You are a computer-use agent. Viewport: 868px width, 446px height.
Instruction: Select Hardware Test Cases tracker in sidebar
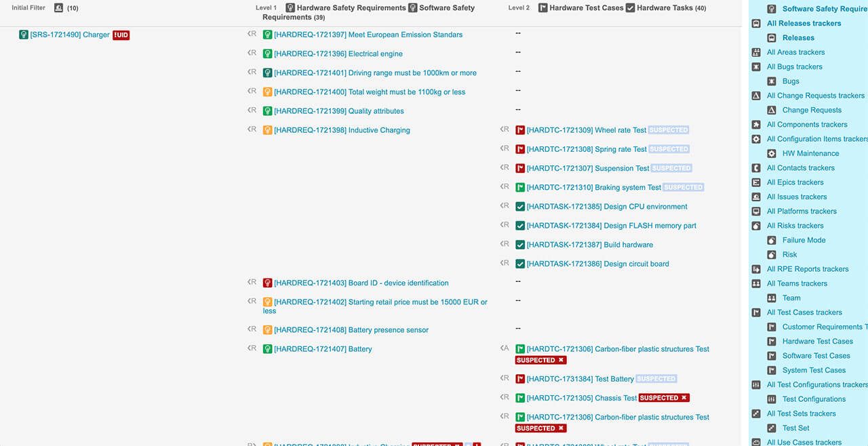[818, 341]
